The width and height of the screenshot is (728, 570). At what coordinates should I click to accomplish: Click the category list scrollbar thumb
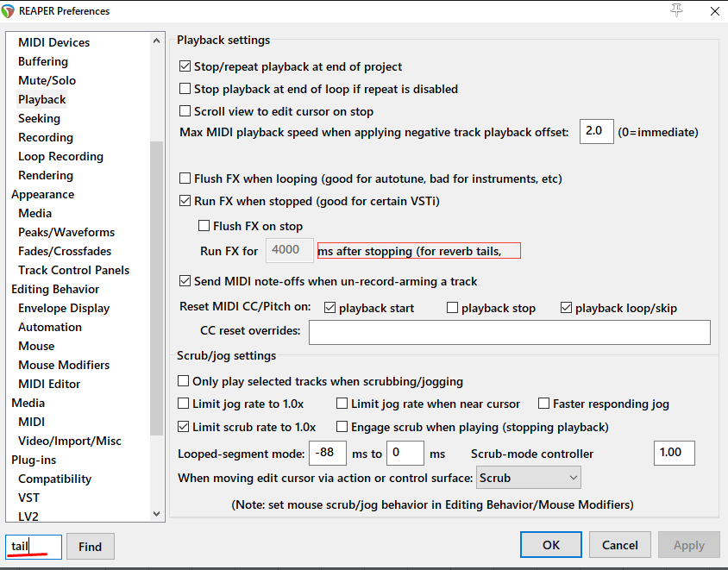(156, 288)
